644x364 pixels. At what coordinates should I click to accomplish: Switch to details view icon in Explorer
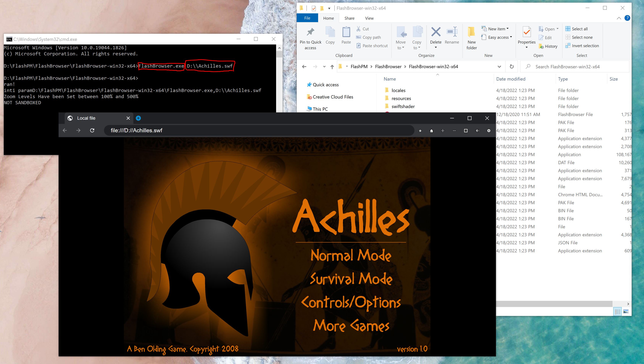617,311
